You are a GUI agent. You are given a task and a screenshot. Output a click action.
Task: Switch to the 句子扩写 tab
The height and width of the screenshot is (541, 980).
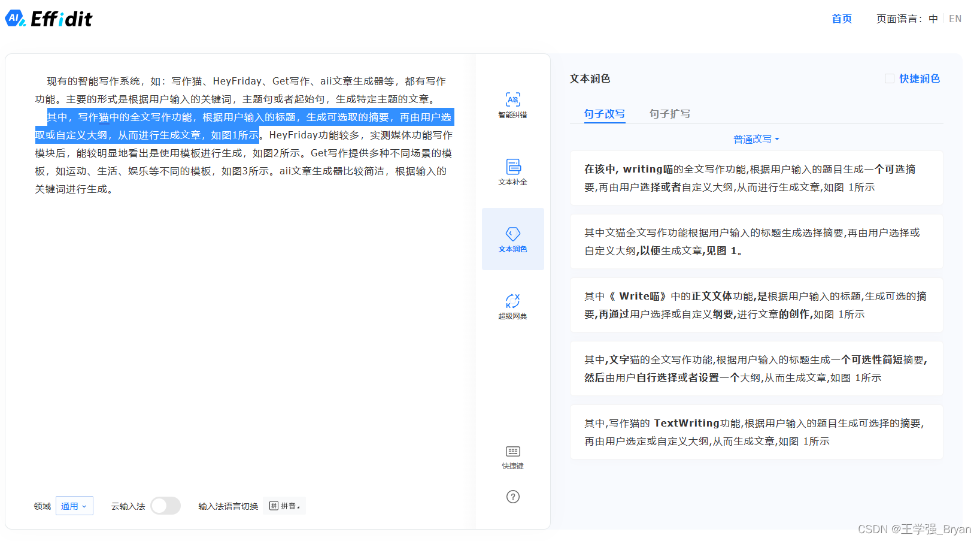click(x=669, y=114)
